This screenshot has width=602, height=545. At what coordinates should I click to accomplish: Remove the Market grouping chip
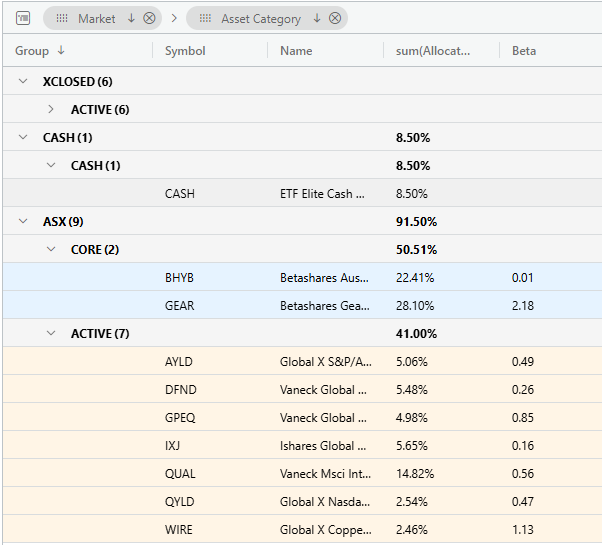coord(149,18)
